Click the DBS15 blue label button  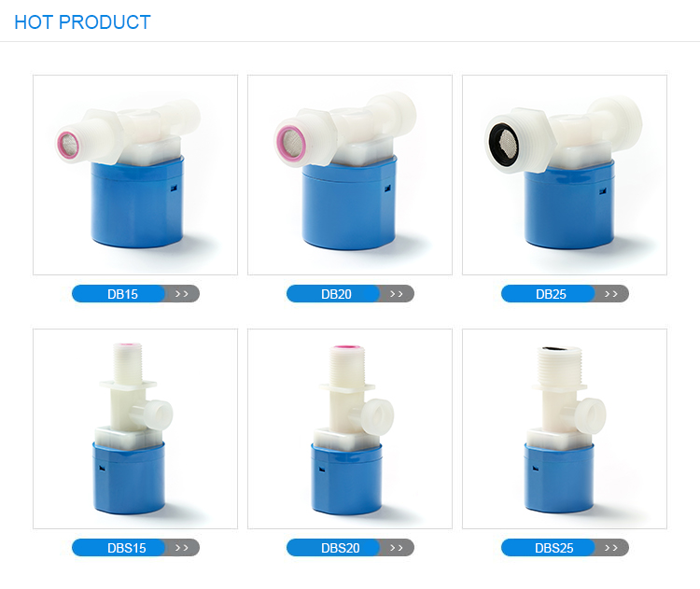click(x=119, y=548)
